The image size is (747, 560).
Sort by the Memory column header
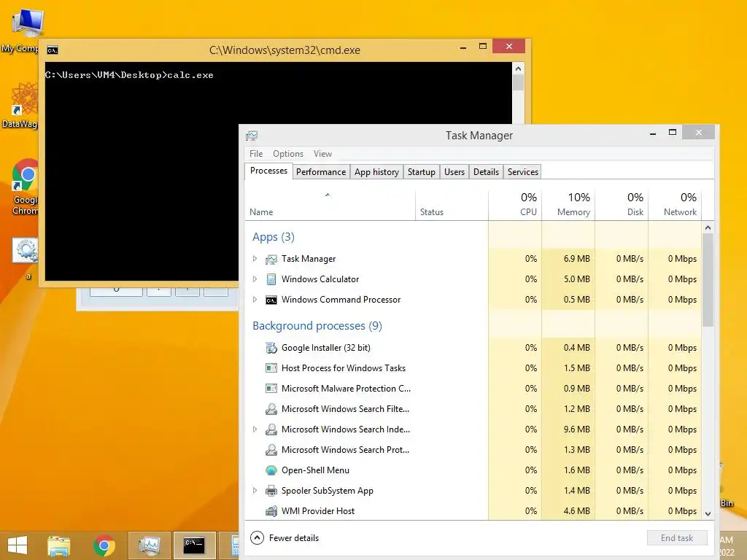[568, 205]
